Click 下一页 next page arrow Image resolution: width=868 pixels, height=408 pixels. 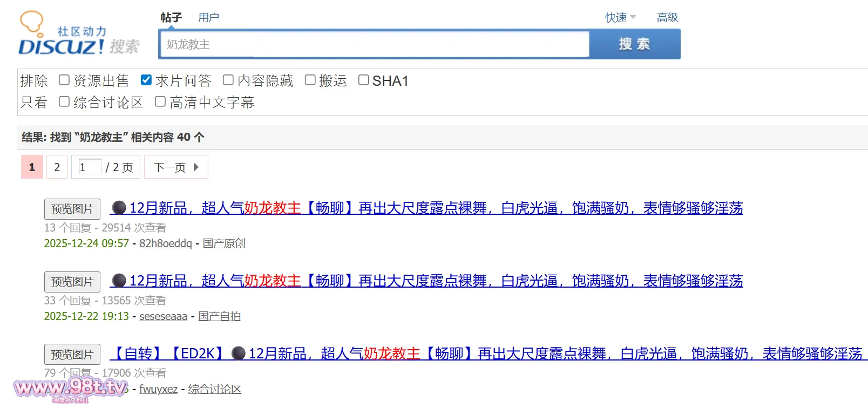pos(176,167)
